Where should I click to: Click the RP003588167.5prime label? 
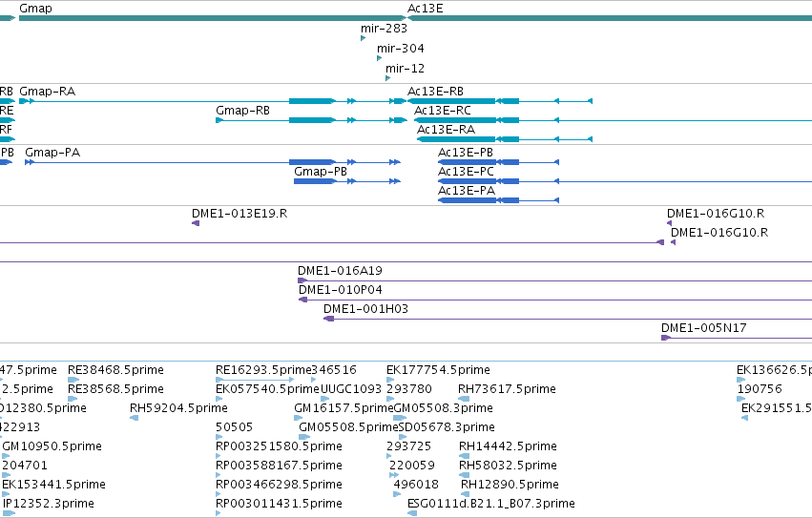280,466
